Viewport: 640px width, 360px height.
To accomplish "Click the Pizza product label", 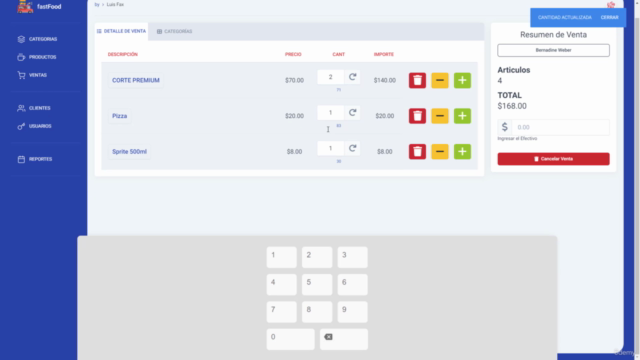I will tap(120, 116).
